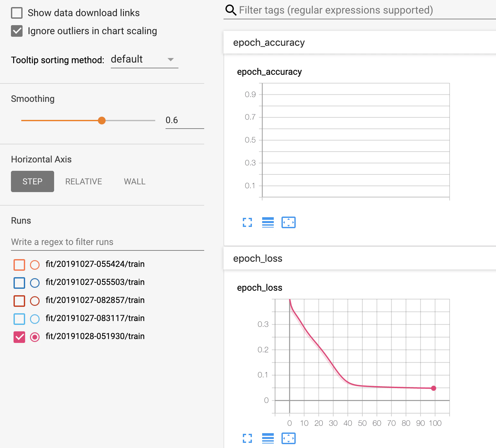Collapse the epoch_loss section header
Screen dimensions: 496x448
(359, 258)
